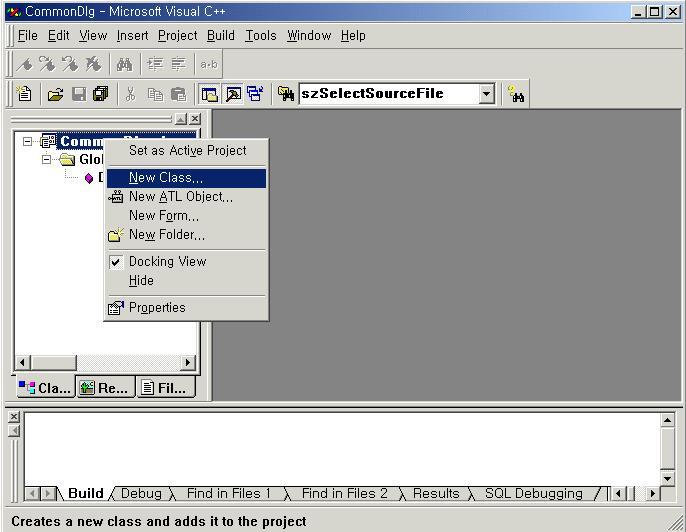Open the Project menu

[178, 35]
